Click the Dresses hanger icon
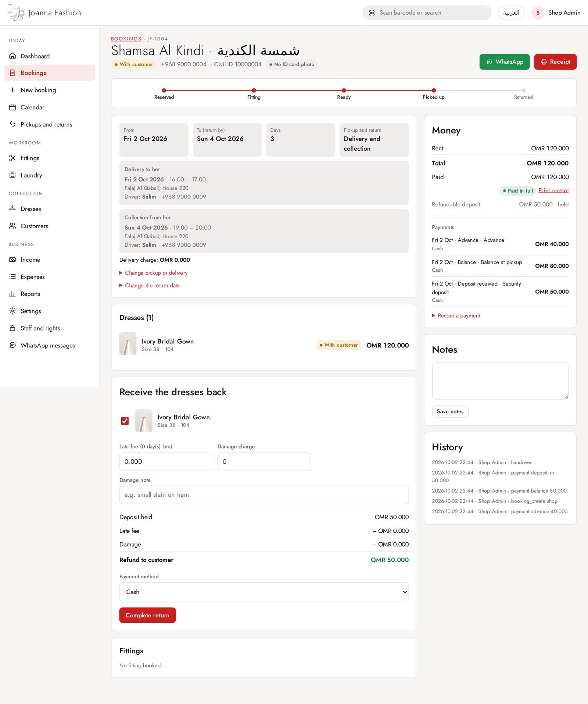The image size is (588, 704). [12, 208]
